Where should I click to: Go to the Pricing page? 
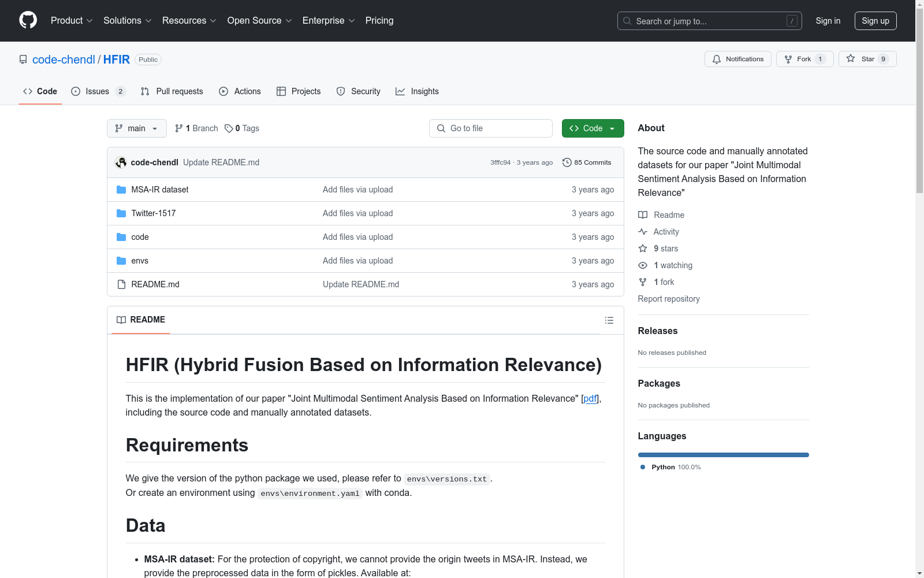[379, 21]
